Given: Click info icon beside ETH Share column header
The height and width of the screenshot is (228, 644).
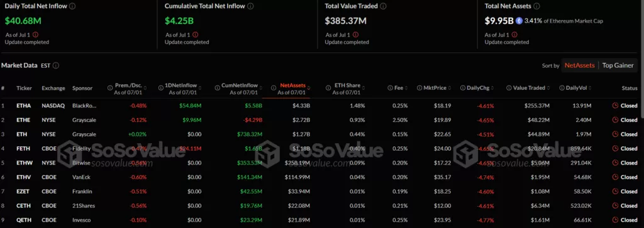Looking at the screenshot, I should pos(328,88).
